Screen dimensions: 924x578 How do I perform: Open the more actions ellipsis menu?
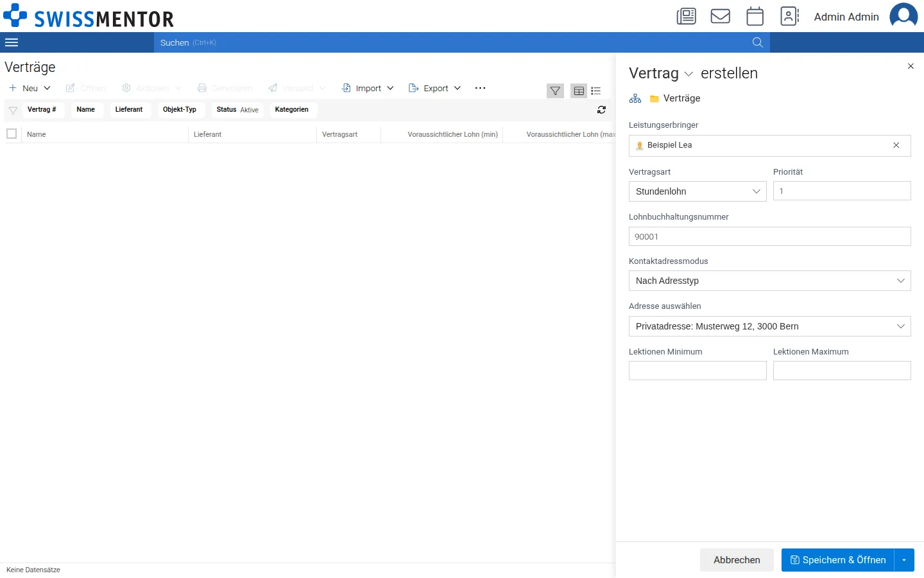click(480, 88)
